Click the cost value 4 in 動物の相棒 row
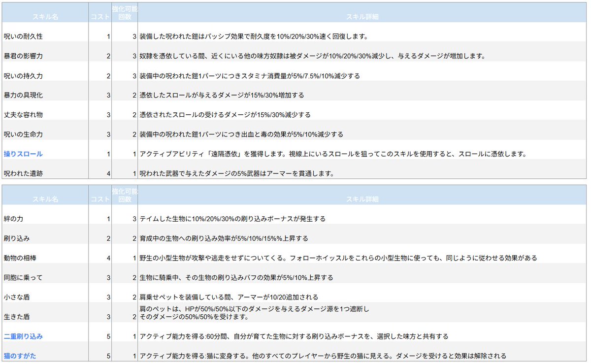 108,258
